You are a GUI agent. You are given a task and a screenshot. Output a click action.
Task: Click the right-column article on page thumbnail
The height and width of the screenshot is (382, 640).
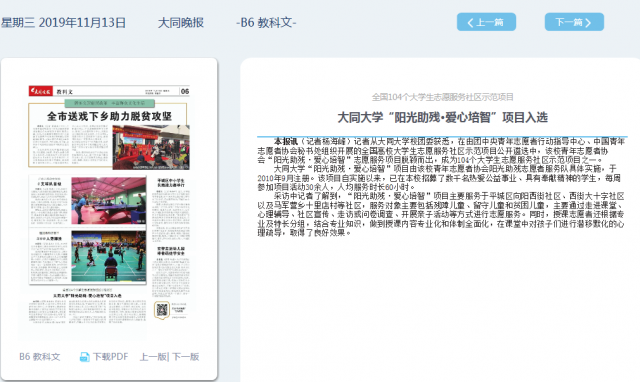tap(171, 237)
